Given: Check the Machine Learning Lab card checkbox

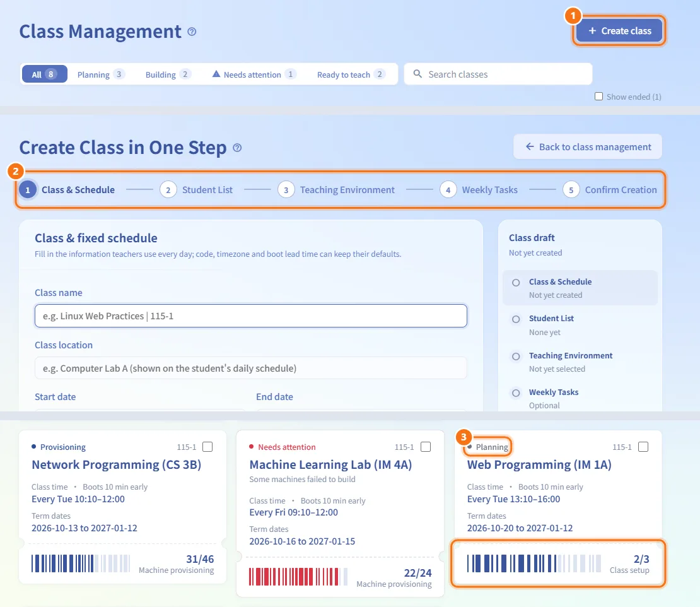Looking at the screenshot, I should [x=426, y=447].
